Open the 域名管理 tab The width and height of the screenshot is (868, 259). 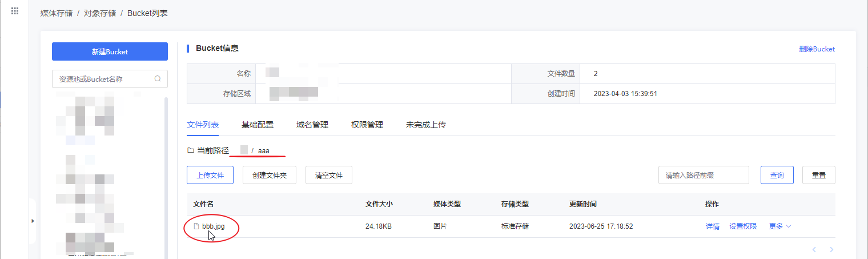[x=312, y=125]
